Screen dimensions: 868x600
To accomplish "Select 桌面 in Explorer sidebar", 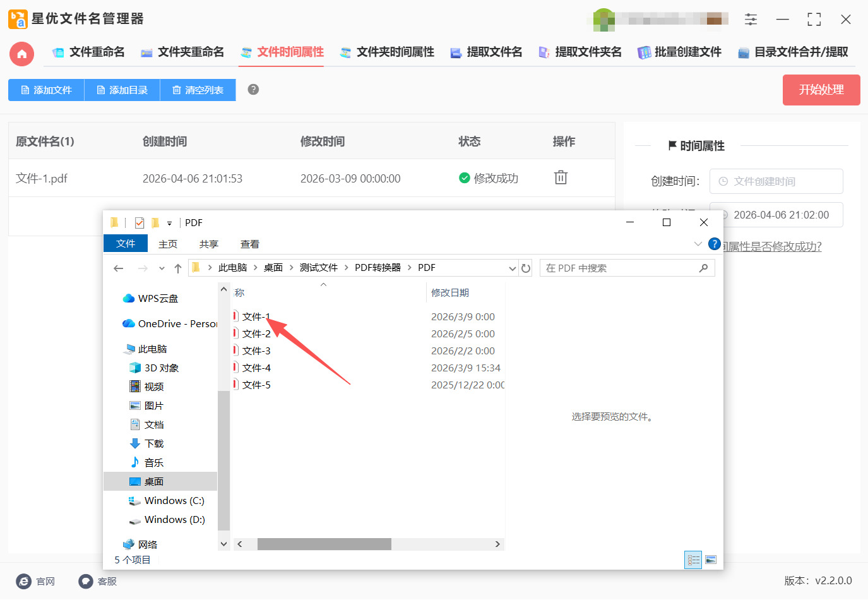I will pos(160,482).
